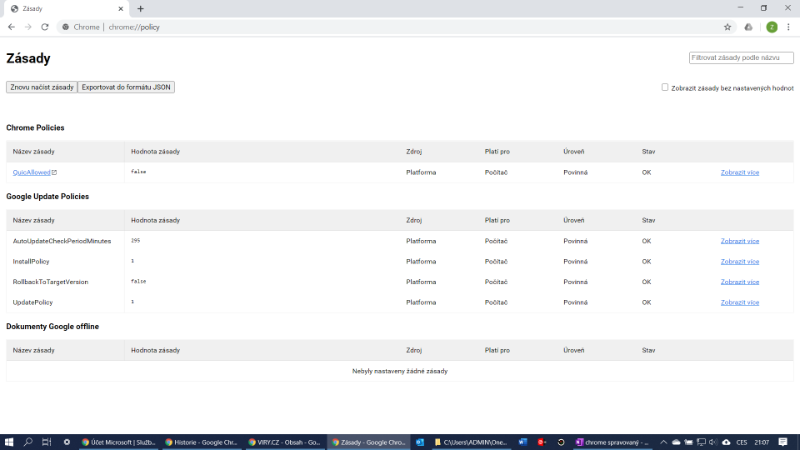The width and height of the screenshot is (800, 450).
Task: Open Windows taskbar search
Action: coord(28,442)
